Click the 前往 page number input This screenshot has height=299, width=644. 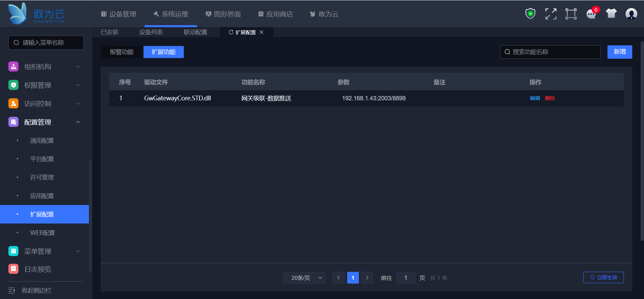(406, 278)
